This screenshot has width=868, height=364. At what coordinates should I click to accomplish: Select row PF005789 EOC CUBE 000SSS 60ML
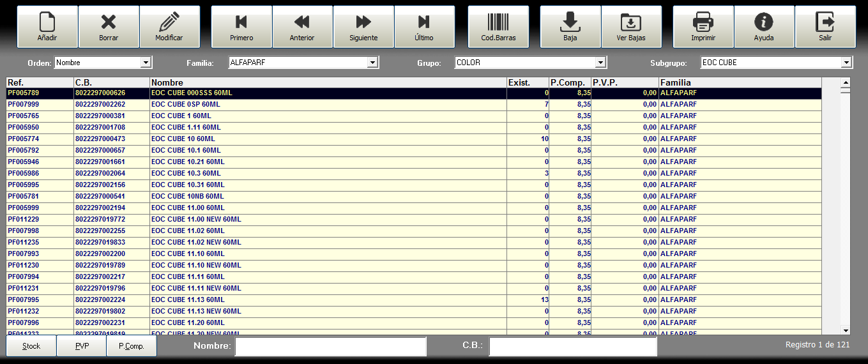pyautogui.click(x=414, y=93)
